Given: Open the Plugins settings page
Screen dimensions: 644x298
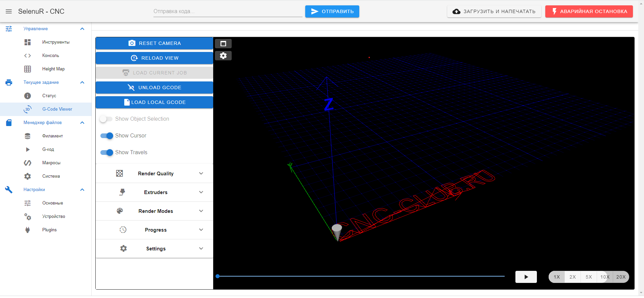Looking at the screenshot, I should coord(46,230).
